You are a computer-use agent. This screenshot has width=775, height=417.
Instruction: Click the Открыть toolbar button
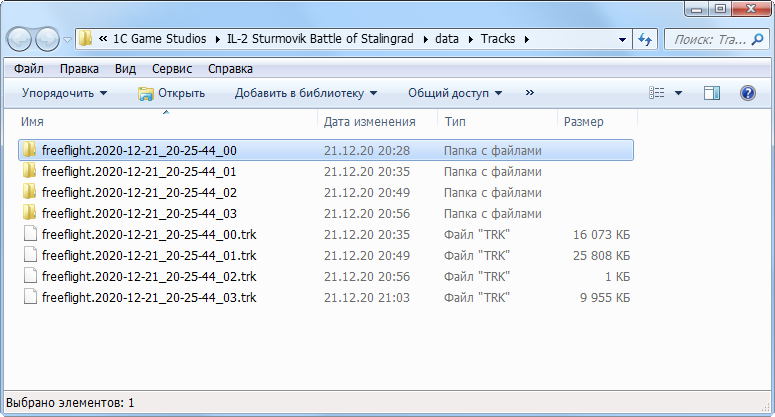171,93
